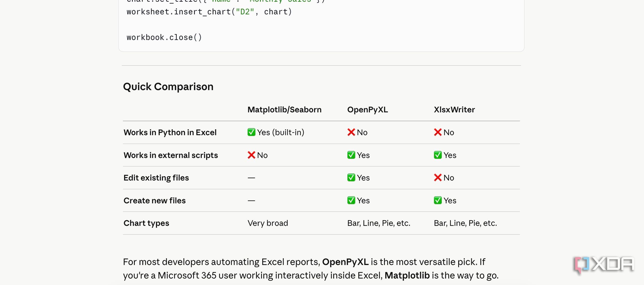Click the 'Works in external scripts' row label

click(x=171, y=155)
